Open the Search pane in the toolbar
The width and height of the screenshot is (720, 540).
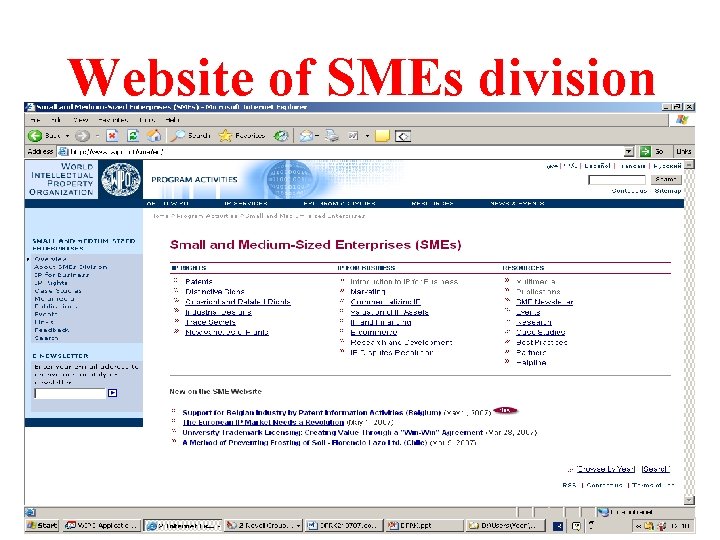click(190, 135)
